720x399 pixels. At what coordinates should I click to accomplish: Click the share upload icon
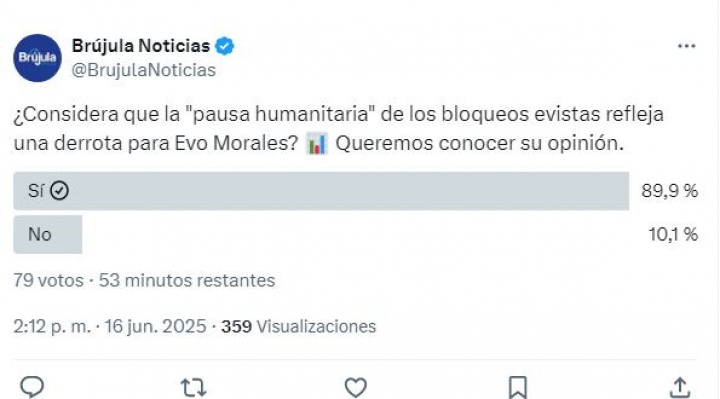click(x=680, y=388)
